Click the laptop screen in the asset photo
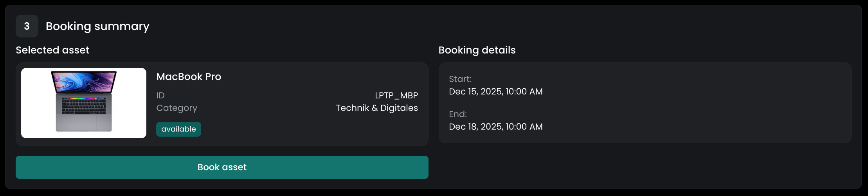This screenshot has height=196, width=868. point(84,81)
